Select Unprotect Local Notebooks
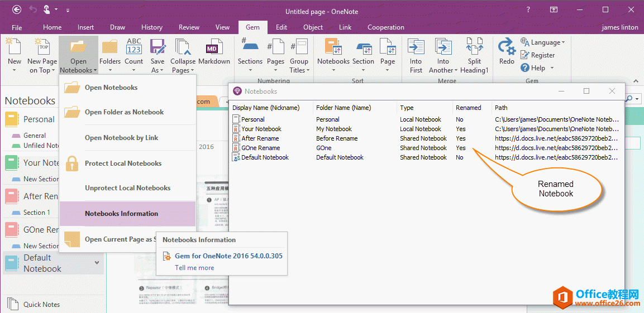Viewport: 644px width, 313px height. pos(127,188)
